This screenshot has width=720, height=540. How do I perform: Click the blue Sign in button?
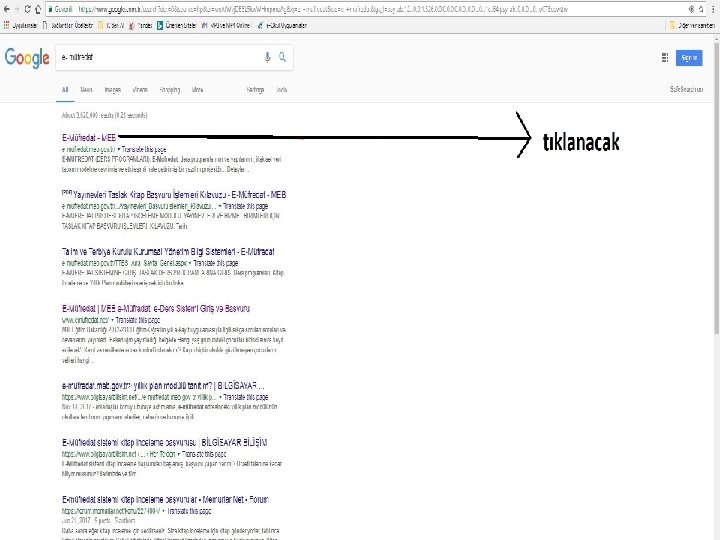689,57
